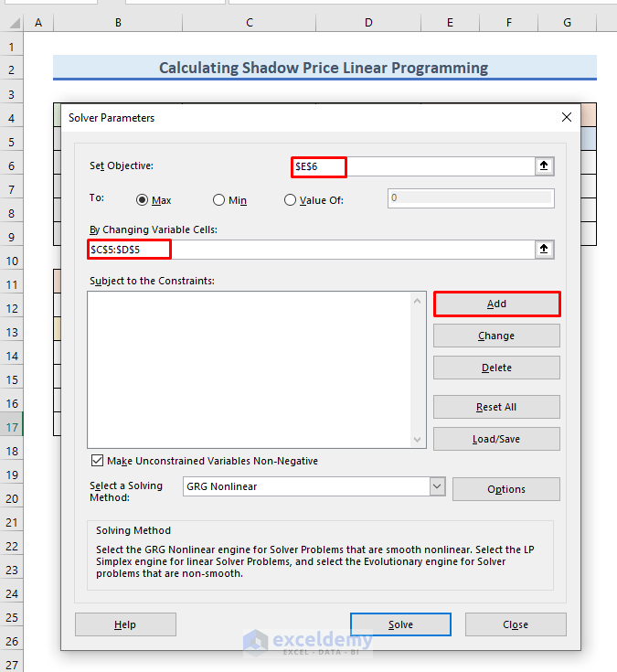Click the Set Objective input field

[413, 166]
